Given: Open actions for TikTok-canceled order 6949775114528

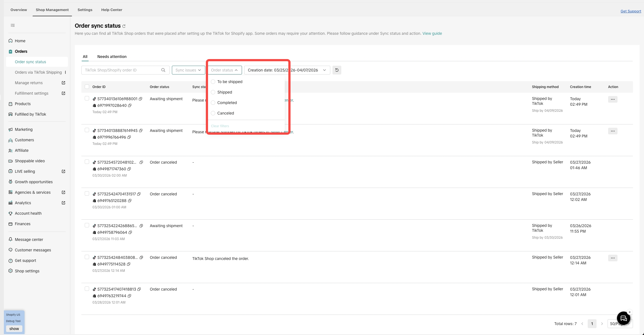Looking at the screenshot, I should [x=613, y=258].
